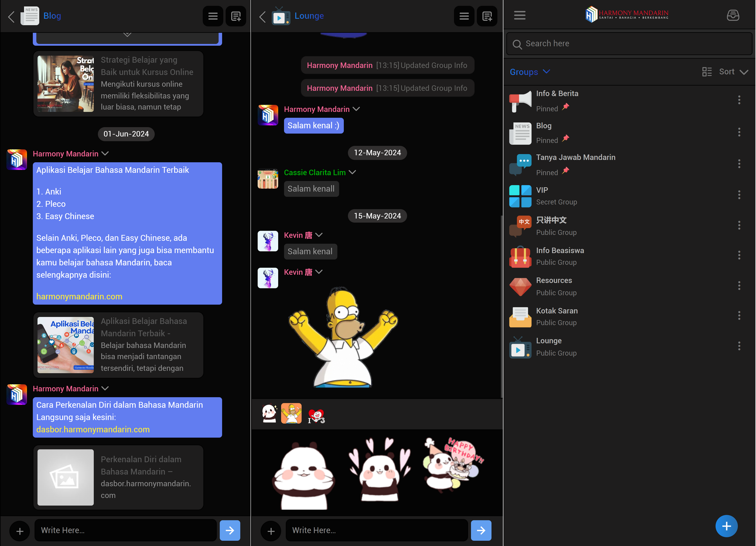Click the Search here field
The height and width of the screenshot is (546, 756).
pyautogui.click(x=629, y=44)
